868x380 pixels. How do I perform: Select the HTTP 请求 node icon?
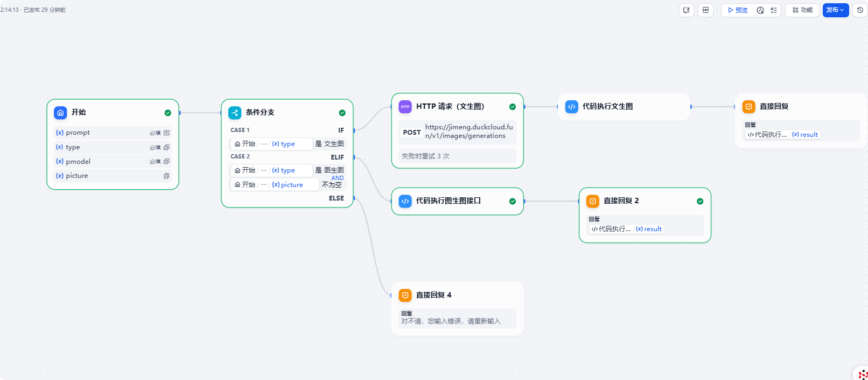405,107
